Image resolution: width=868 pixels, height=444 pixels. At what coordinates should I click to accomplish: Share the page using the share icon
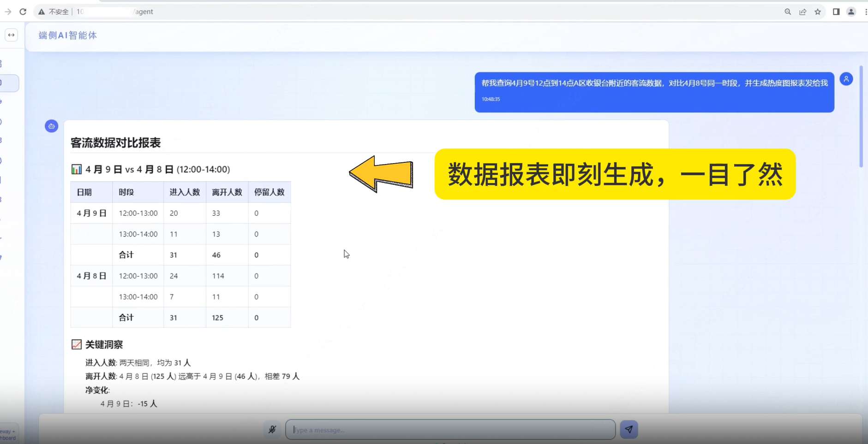[x=803, y=12]
